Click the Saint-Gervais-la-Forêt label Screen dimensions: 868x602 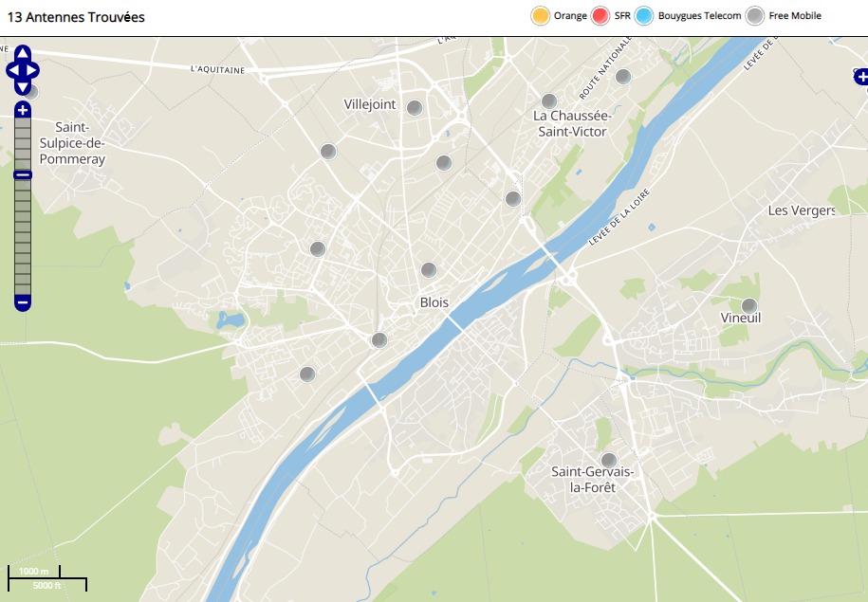point(592,480)
